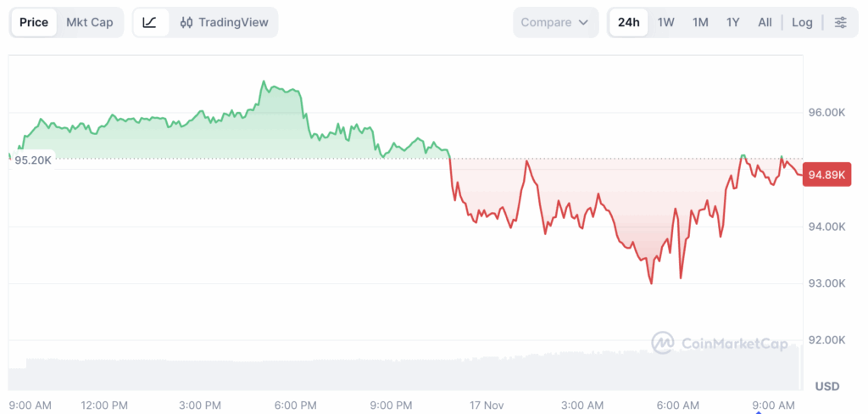Select the 24h time range
The height and width of the screenshot is (414, 868).
629,23
